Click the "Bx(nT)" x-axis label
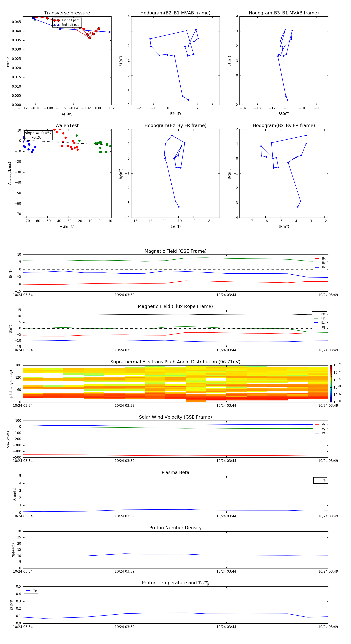 [x=284, y=227]
